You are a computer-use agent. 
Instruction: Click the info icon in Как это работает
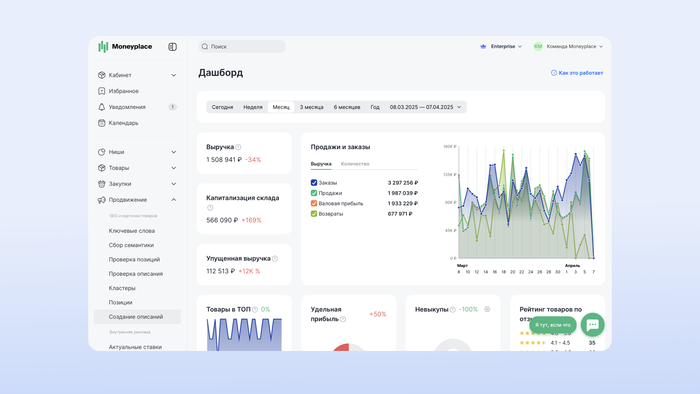554,73
